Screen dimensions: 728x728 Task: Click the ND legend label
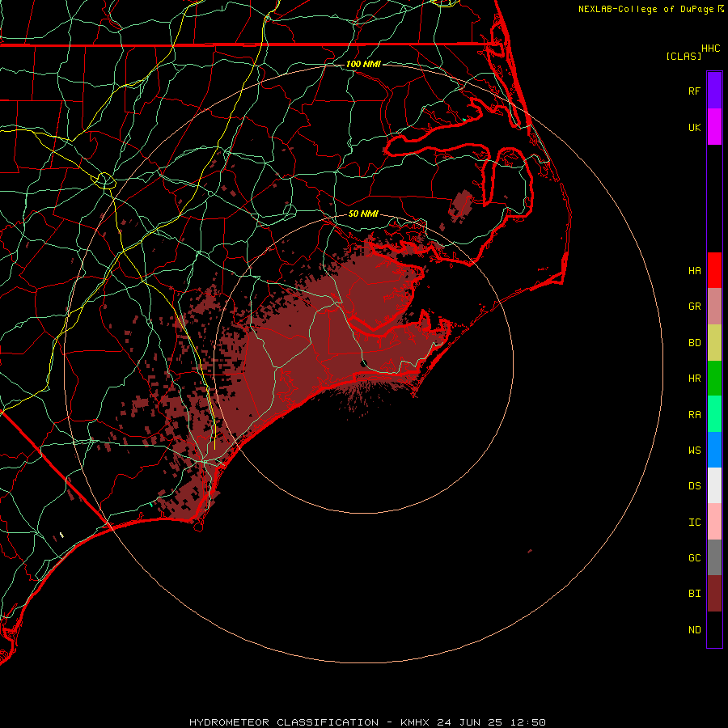[694, 630]
